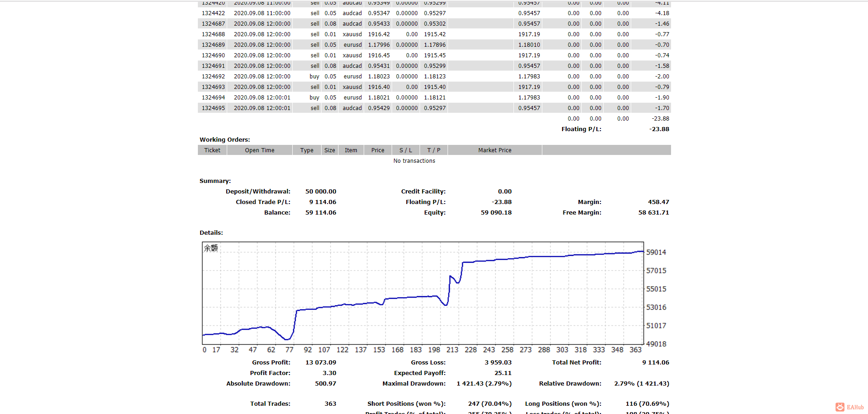Click the Open Time column header

pos(259,150)
